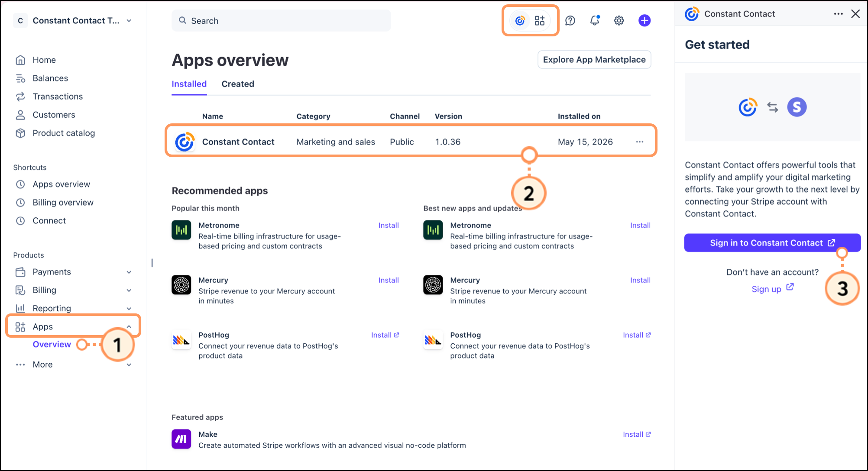The width and height of the screenshot is (868, 471).
Task: Install Mercury under Best new apps
Action: tap(640, 280)
